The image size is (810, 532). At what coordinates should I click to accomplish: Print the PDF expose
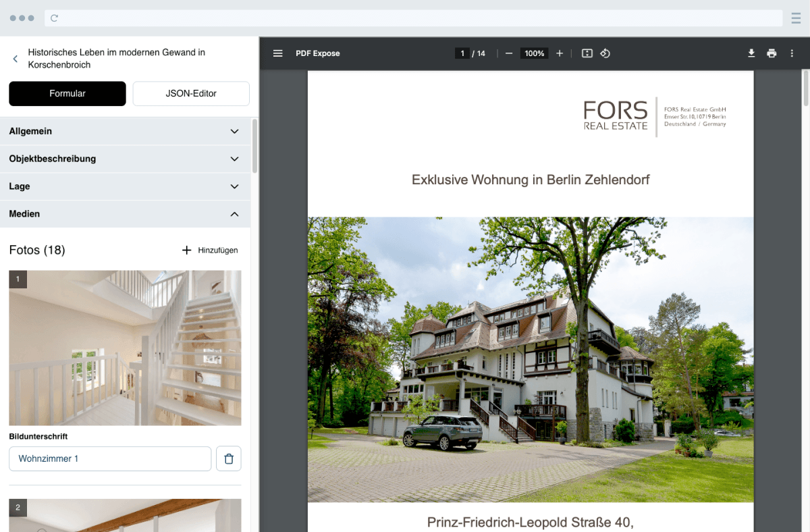point(772,53)
